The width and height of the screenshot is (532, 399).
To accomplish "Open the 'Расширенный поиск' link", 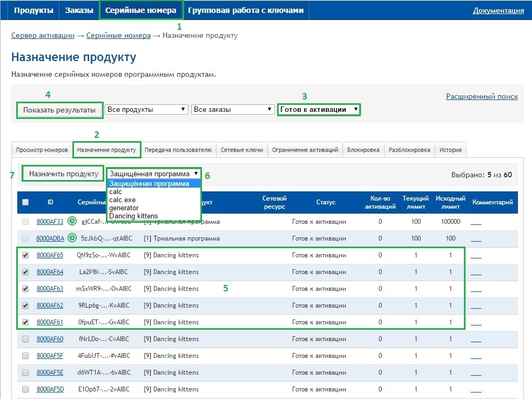I will (481, 96).
